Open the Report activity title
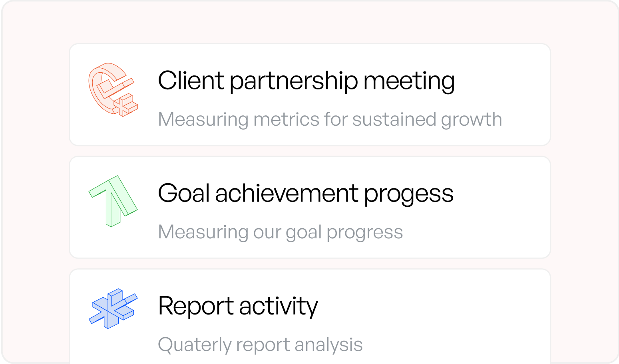The width and height of the screenshot is (619, 364). pos(238,307)
